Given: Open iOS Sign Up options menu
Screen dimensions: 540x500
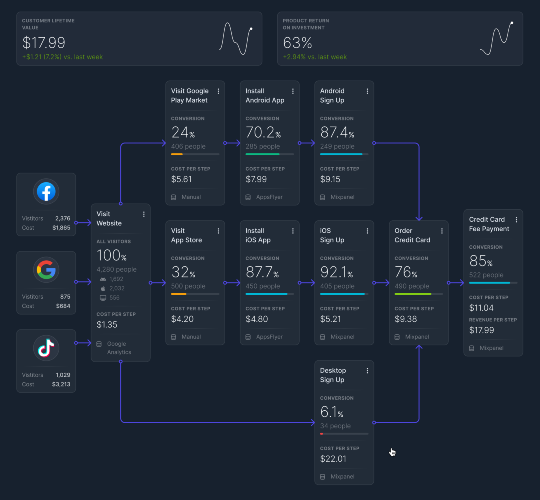Looking at the screenshot, I should pyautogui.click(x=367, y=231).
